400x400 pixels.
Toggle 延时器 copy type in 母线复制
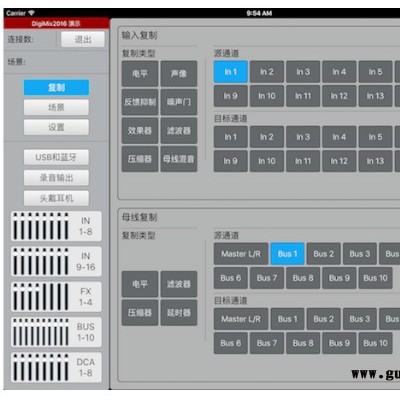coord(179,313)
